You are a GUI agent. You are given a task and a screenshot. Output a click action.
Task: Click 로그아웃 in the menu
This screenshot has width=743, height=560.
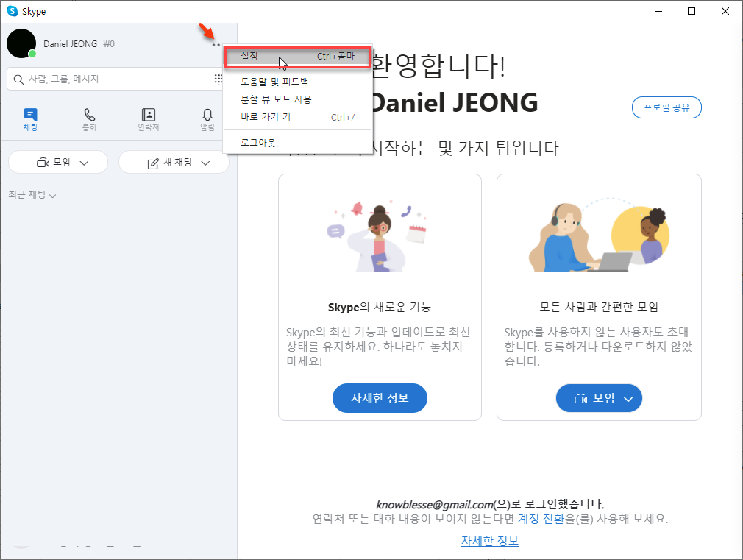pos(298,142)
